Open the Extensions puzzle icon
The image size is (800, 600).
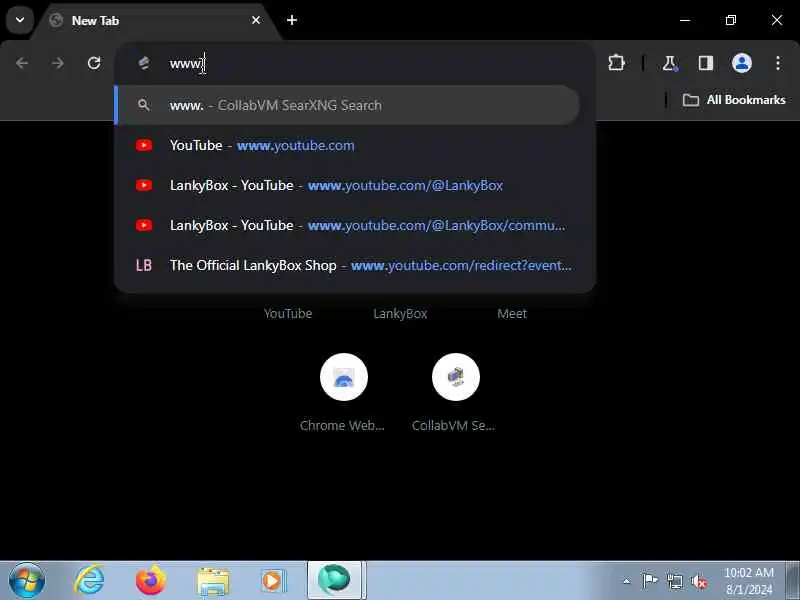tap(616, 63)
